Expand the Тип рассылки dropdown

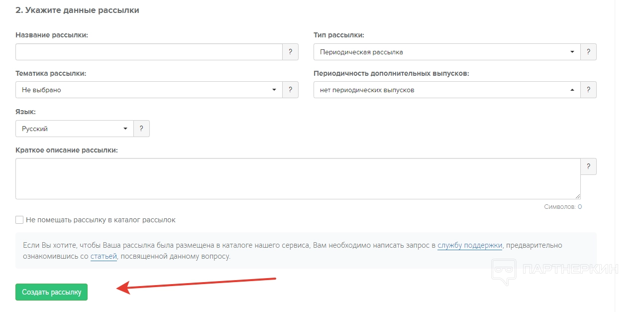[x=446, y=52]
